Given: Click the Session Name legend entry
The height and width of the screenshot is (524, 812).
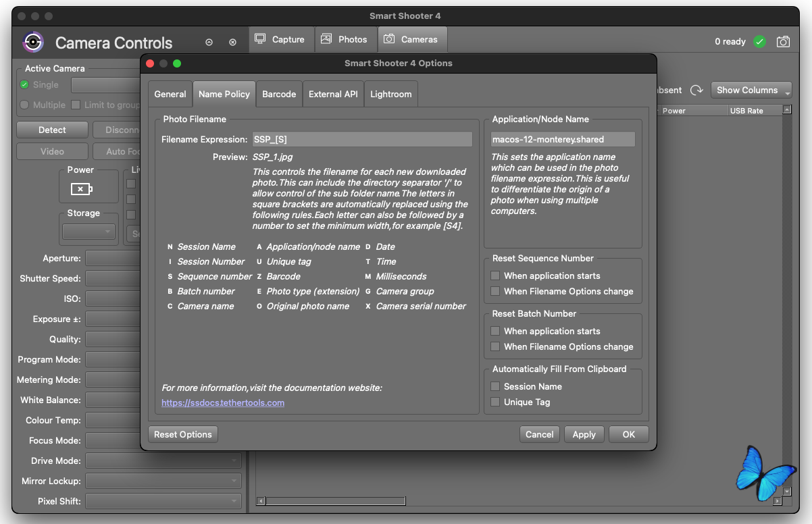Looking at the screenshot, I should pyautogui.click(x=207, y=246).
